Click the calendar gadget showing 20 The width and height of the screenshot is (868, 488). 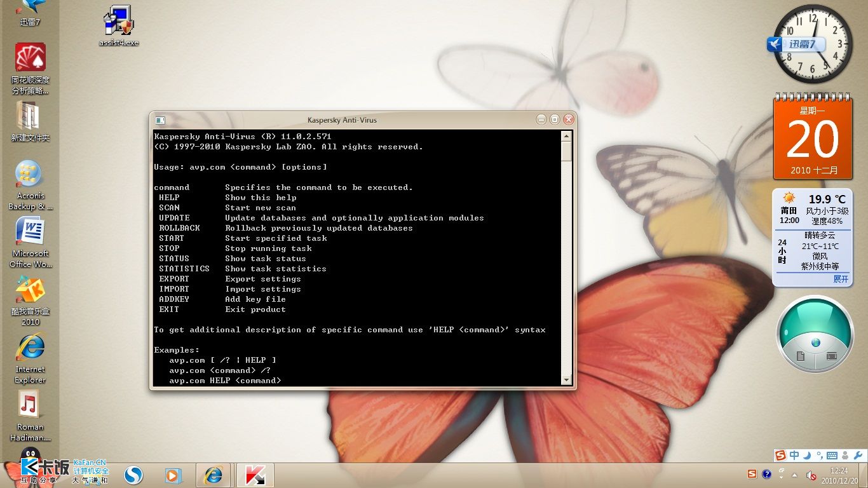click(813, 137)
